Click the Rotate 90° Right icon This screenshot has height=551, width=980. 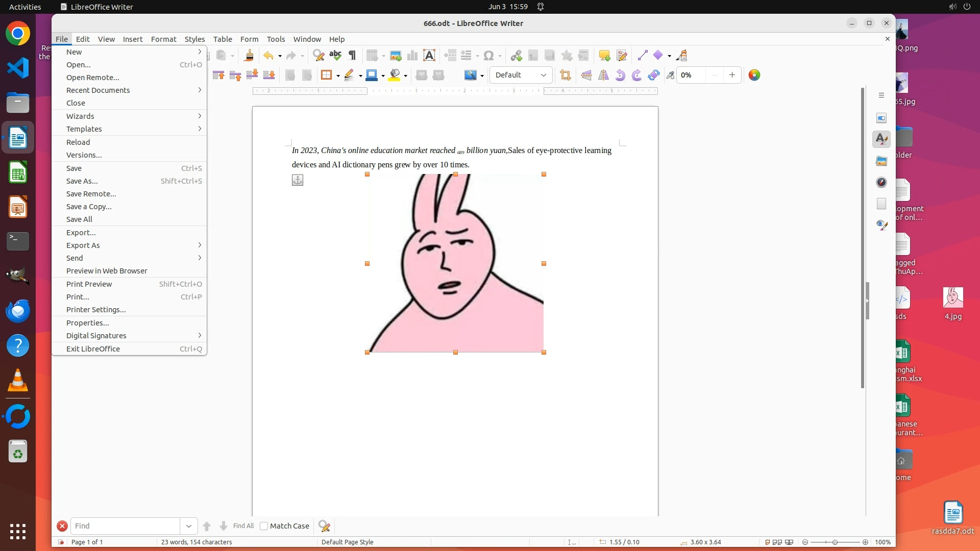(x=636, y=75)
